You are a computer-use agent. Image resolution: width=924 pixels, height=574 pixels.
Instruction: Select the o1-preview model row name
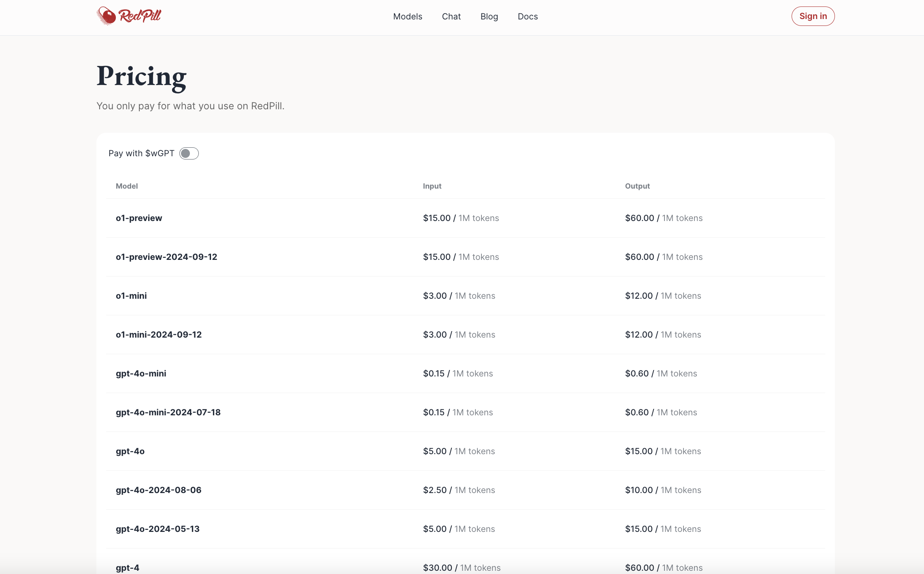coord(139,218)
